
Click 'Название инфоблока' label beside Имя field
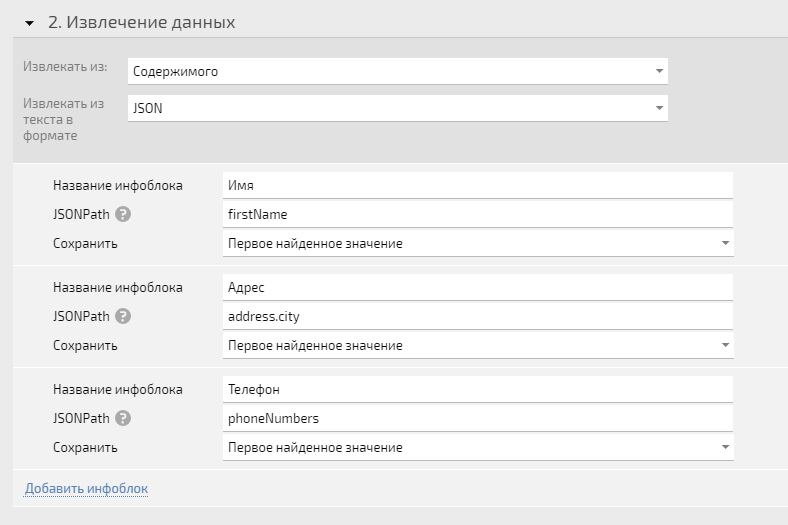(x=118, y=185)
